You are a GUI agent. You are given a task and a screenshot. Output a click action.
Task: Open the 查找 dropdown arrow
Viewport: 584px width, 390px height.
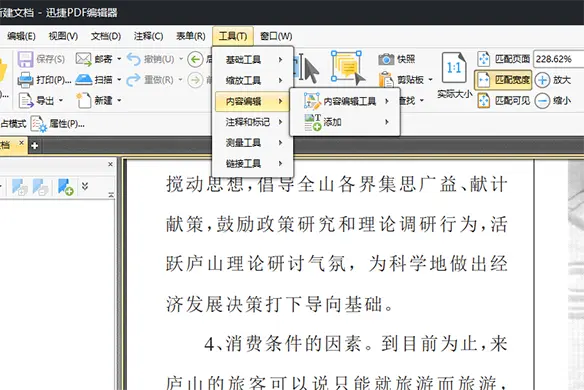[x=422, y=101]
